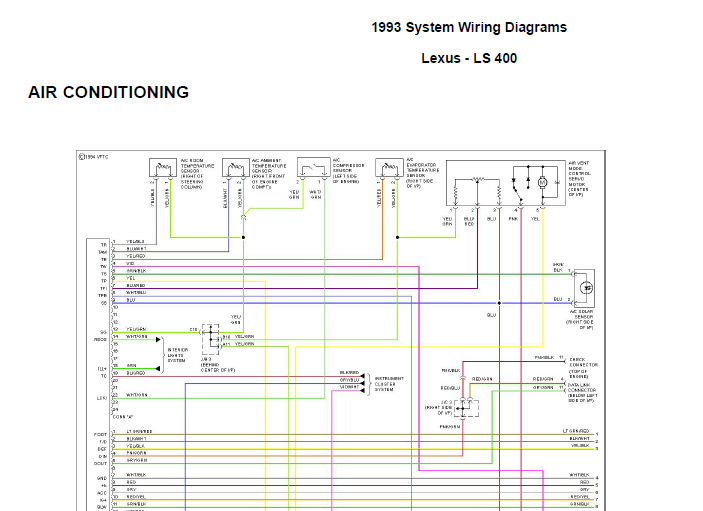Click the arrowhead at 'GRN' pin 18 line
Image resolution: width=703 pixels, height=511 pixels.
pos(158,368)
